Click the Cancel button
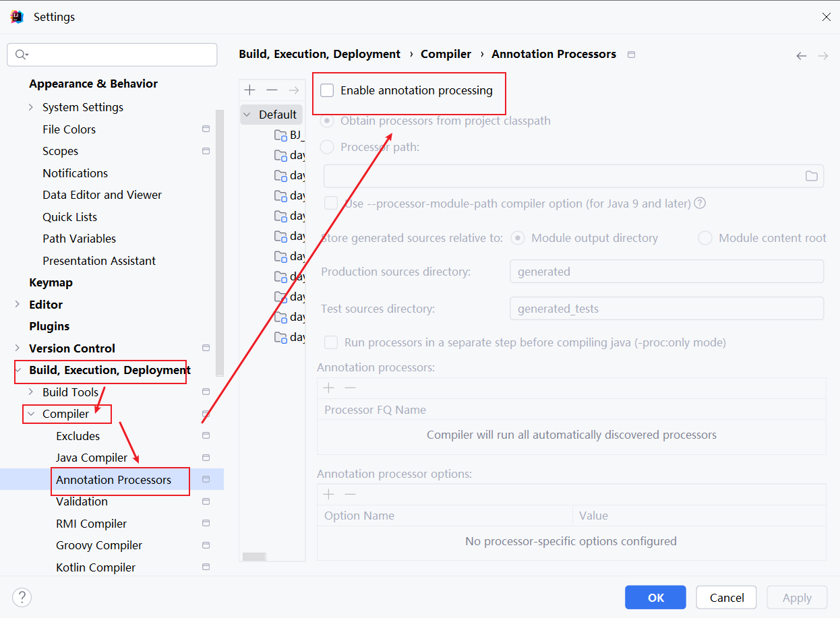Viewport: 840px width, 618px height. point(727,597)
